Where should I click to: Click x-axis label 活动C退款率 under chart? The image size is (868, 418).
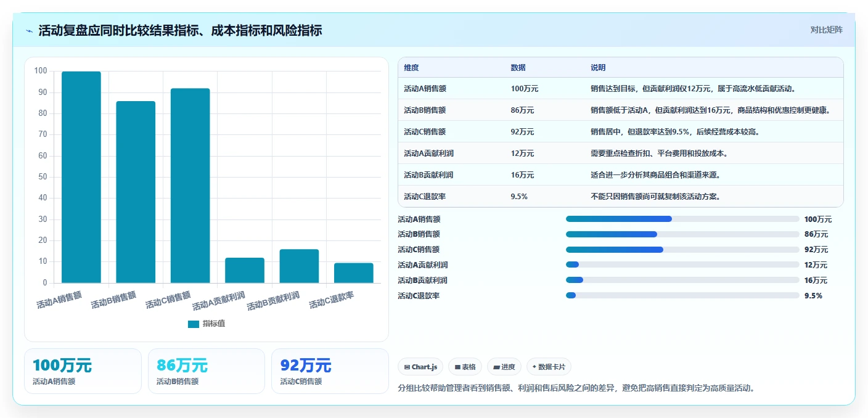(332, 300)
